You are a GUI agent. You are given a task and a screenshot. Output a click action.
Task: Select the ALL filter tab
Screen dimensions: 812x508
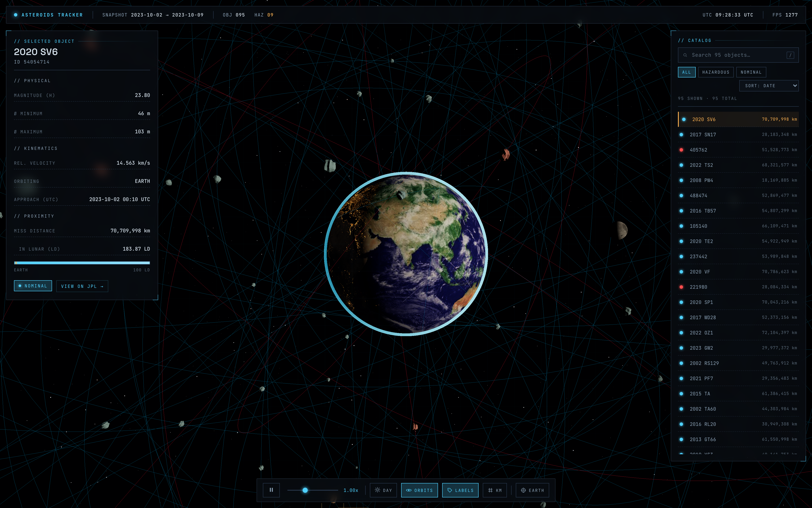[687, 72]
